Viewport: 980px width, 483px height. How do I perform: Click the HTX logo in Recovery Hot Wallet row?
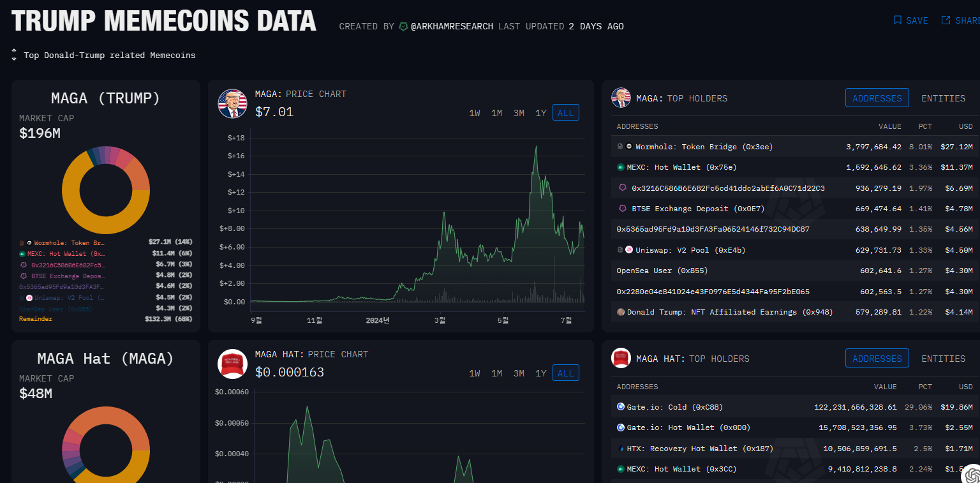coord(621,449)
